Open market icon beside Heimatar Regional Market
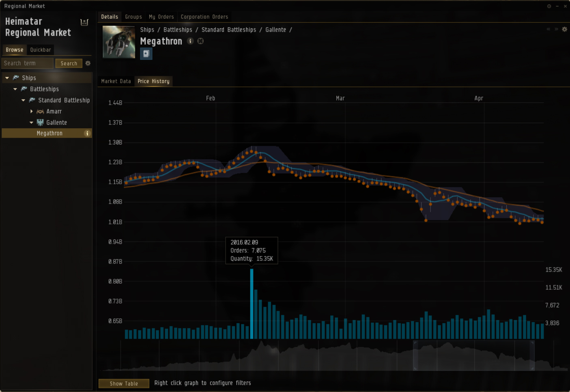Screen dimensions: 570x392 pyautogui.click(x=84, y=22)
